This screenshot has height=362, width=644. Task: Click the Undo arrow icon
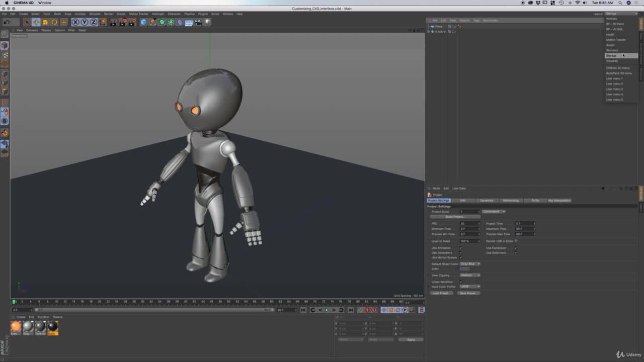point(7,22)
